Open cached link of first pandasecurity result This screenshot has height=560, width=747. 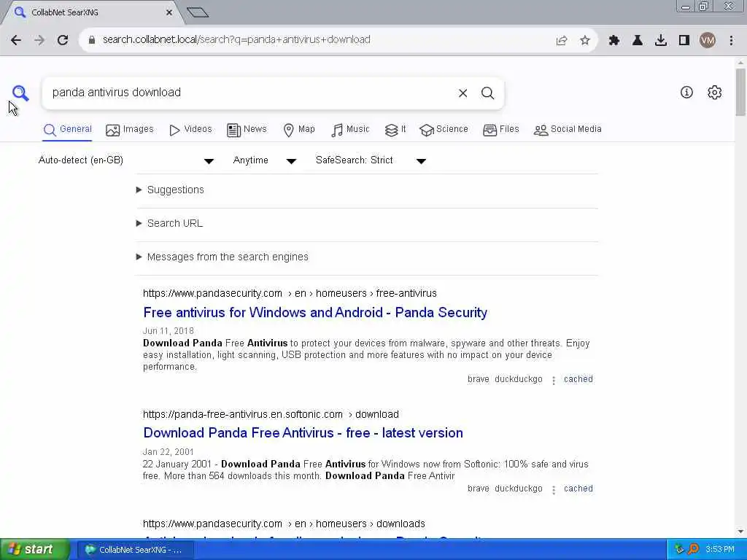tap(578, 379)
